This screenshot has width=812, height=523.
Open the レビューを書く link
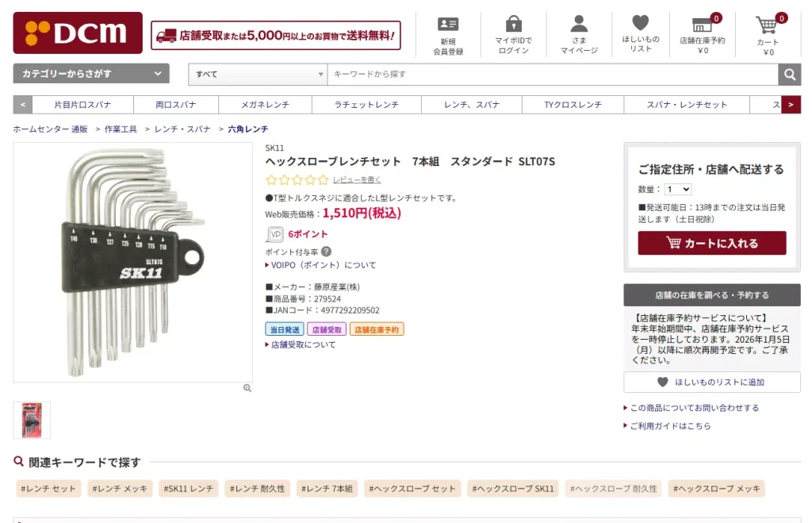pyautogui.click(x=356, y=179)
